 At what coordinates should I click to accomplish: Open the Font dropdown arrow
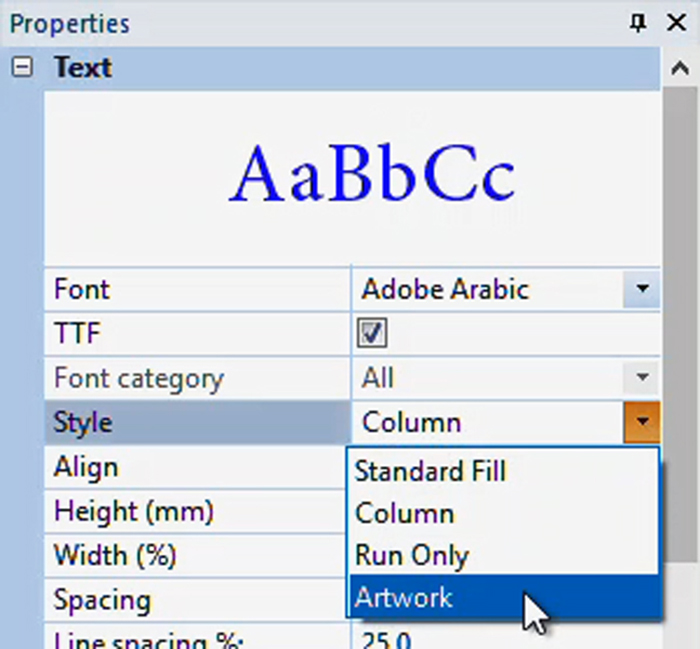tap(641, 290)
